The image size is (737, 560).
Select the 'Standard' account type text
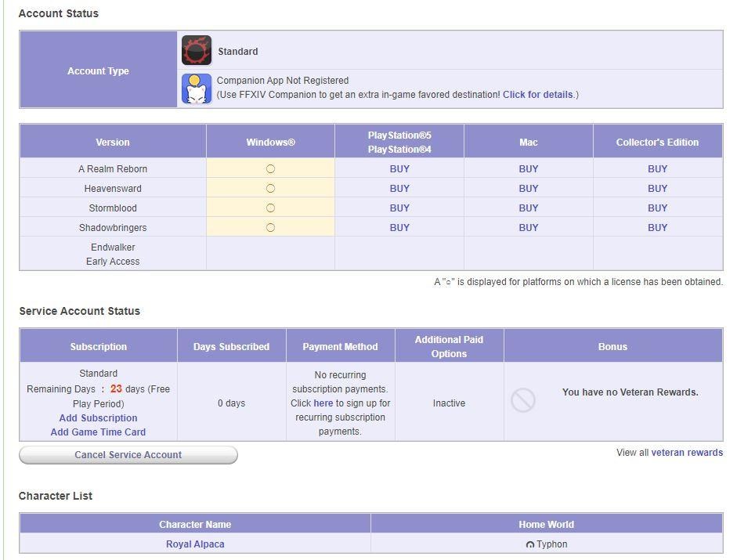click(238, 51)
